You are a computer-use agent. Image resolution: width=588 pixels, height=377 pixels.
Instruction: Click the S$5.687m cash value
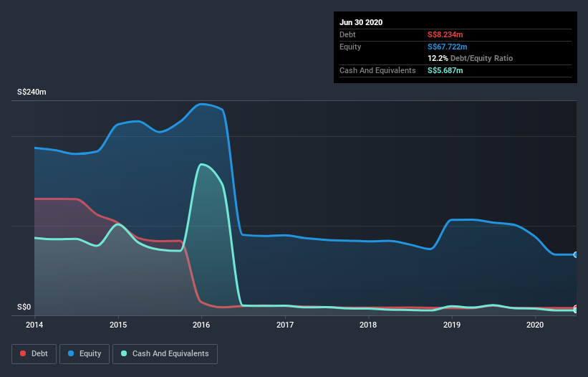(445, 70)
